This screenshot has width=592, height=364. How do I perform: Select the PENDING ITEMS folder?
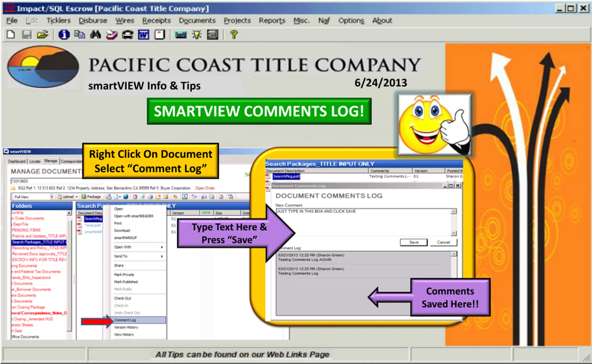point(26,230)
